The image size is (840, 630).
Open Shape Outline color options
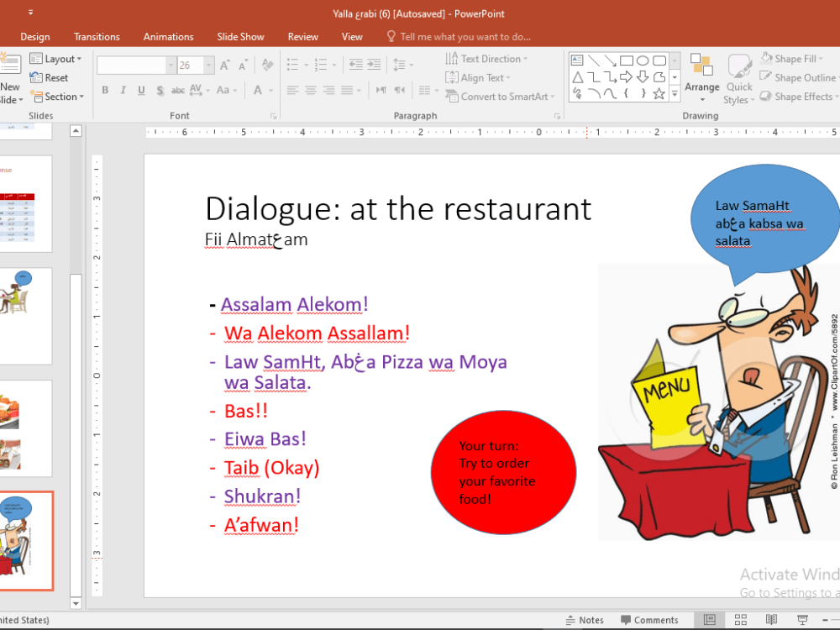pyautogui.click(x=799, y=77)
